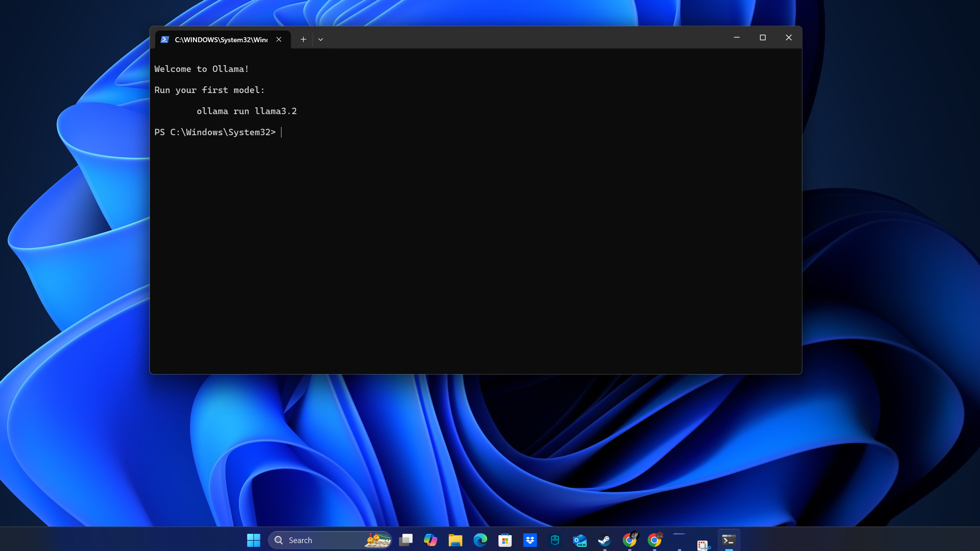Screen dimensions: 980x551
Task: Open Task View from the taskbar
Action: (x=405, y=540)
